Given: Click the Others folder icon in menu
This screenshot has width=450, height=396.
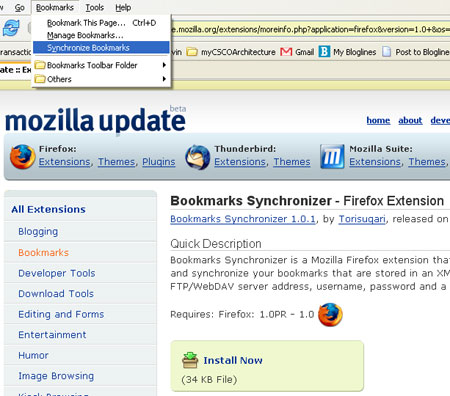Looking at the screenshot, I should click(x=40, y=79).
